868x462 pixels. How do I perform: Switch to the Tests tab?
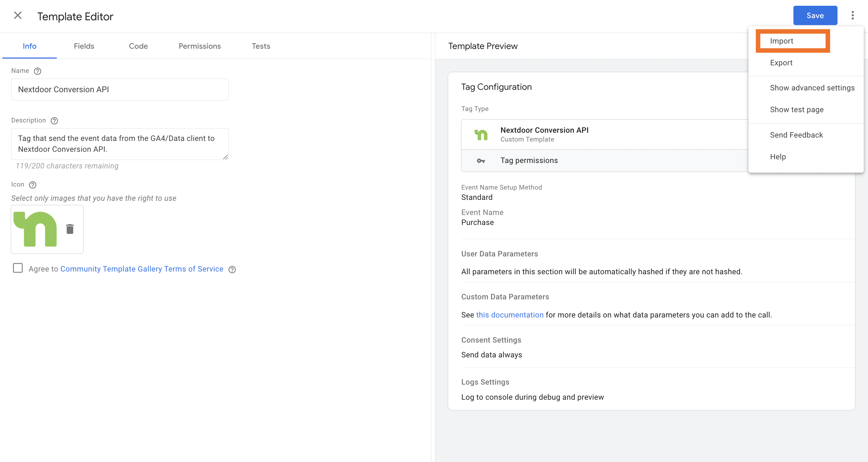261,46
